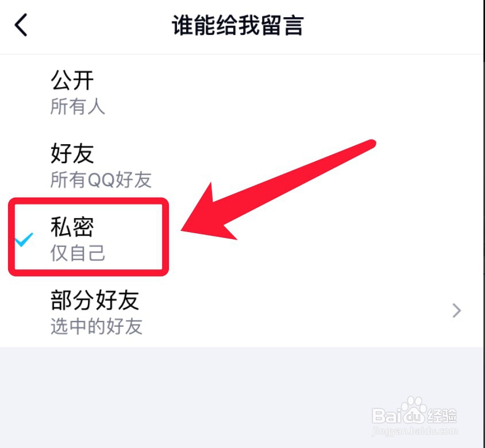The image size is (485, 448).
Task: Open 部分好友 with the right chevron
Action: 456,311
